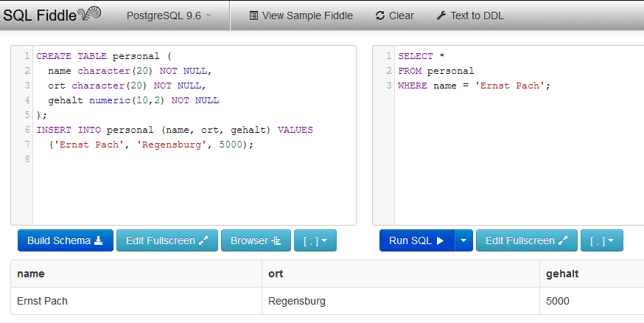
Task: Click the 'Ernst Pach', 'Regensburg' values line
Action: tap(151, 145)
